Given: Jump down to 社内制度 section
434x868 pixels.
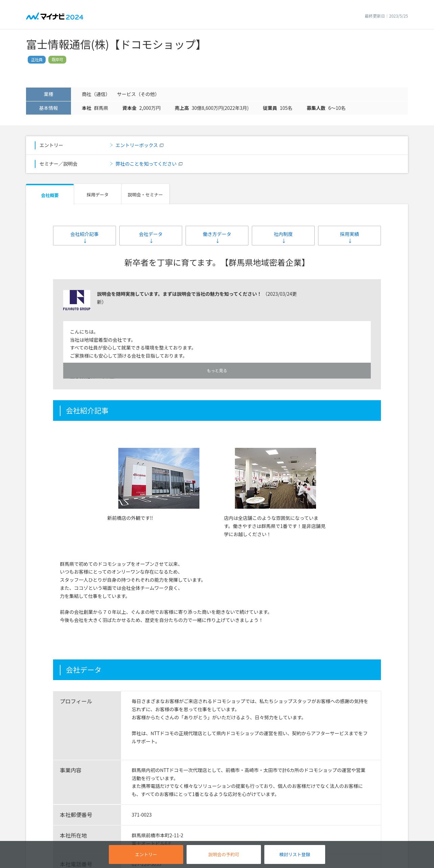Looking at the screenshot, I should pos(283,236).
